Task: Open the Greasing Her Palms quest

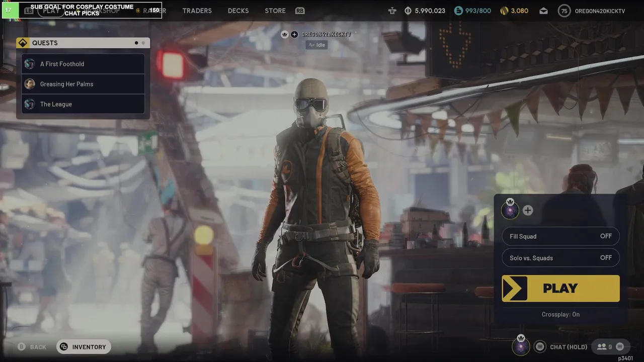Action: [x=83, y=84]
